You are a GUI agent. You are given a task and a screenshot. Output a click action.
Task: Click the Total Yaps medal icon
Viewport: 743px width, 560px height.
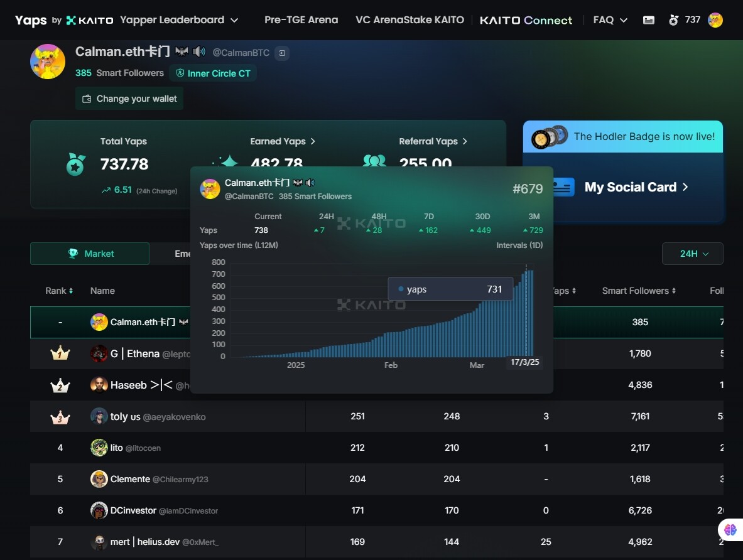pyautogui.click(x=75, y=164)
